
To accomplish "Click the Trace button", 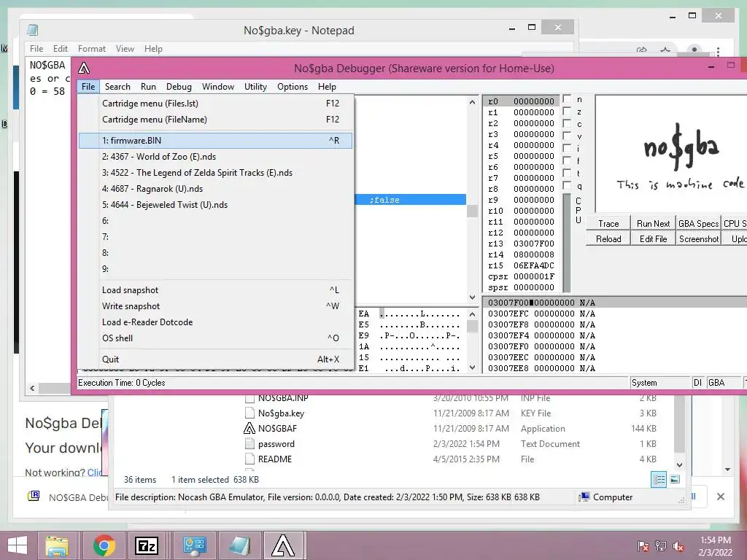I will point(608,223).
